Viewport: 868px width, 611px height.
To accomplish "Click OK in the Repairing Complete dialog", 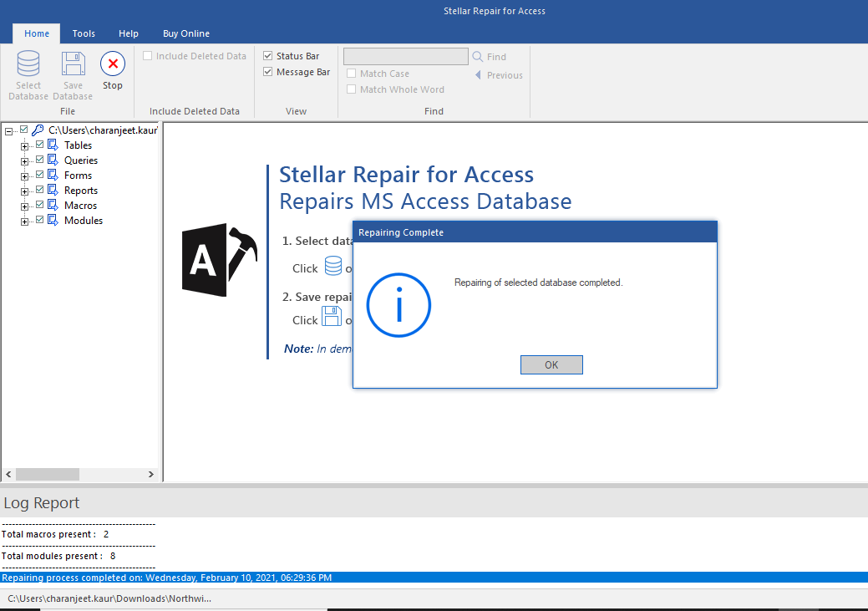I will pos(551,364).
